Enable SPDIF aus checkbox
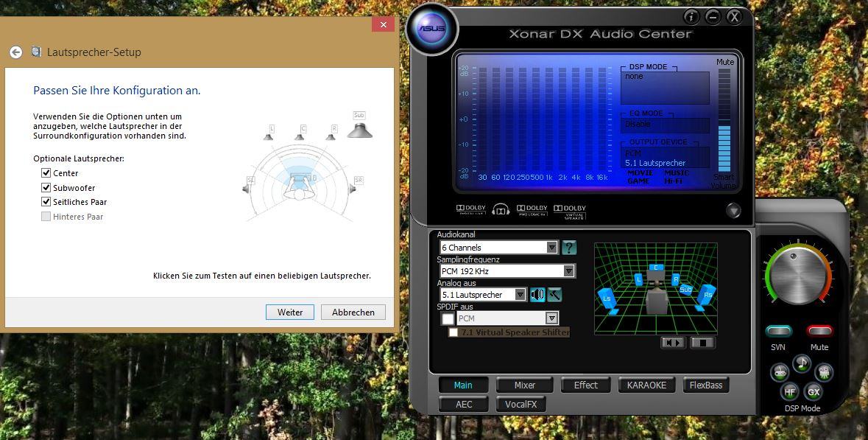The image size is (868, 440). click(448, 318)
